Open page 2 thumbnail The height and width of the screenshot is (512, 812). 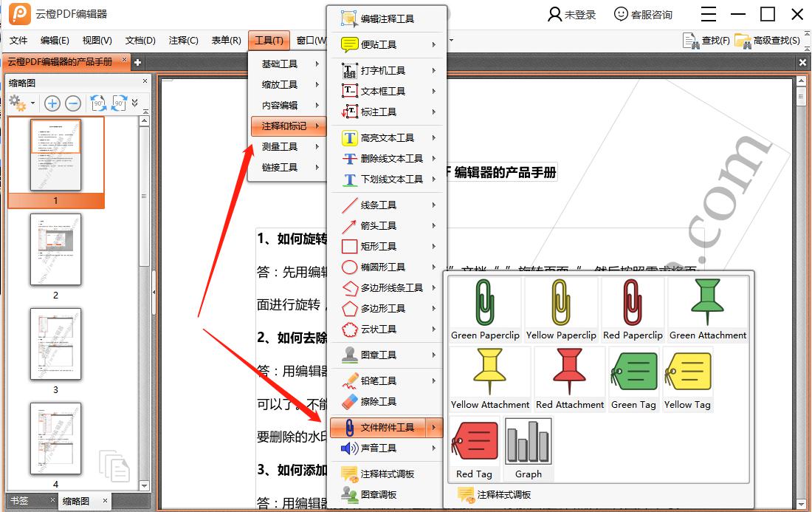click(x=56, y=250)
